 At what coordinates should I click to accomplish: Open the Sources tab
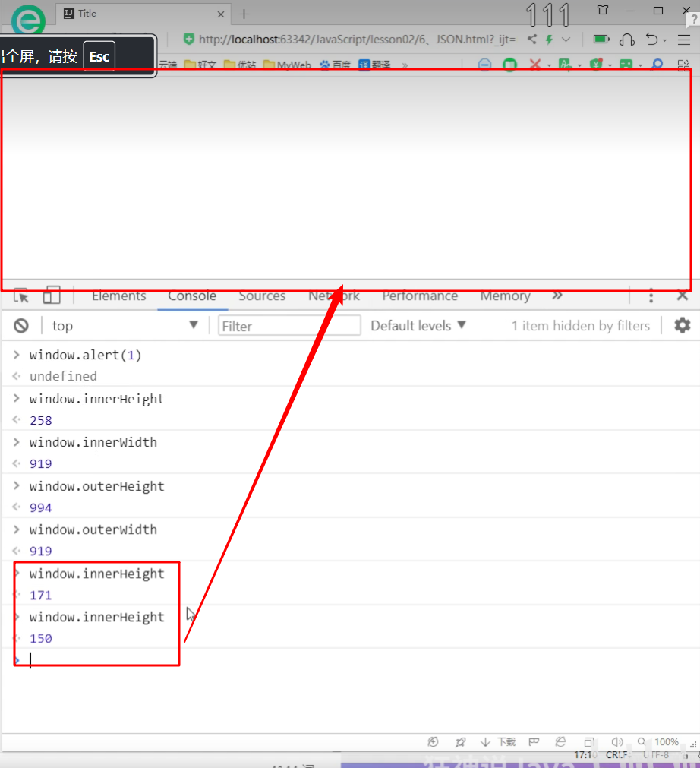pyautogui.click(x=262, y=296)
